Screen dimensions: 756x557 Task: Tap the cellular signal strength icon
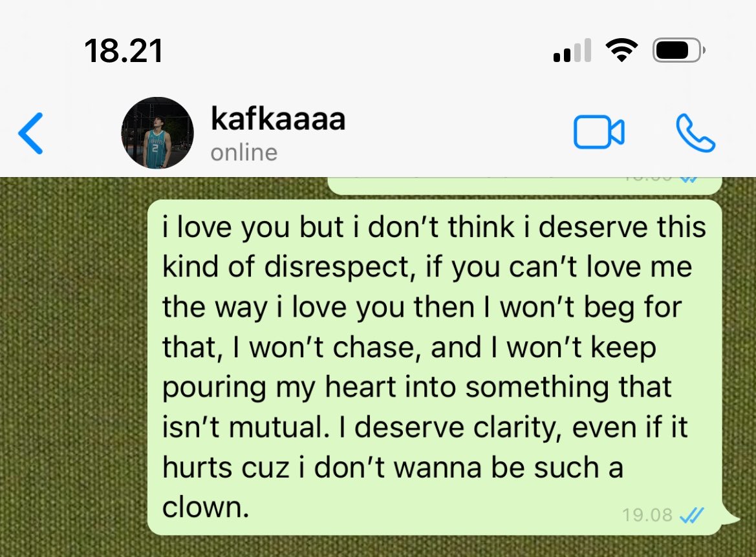click(x=572, y=50)
